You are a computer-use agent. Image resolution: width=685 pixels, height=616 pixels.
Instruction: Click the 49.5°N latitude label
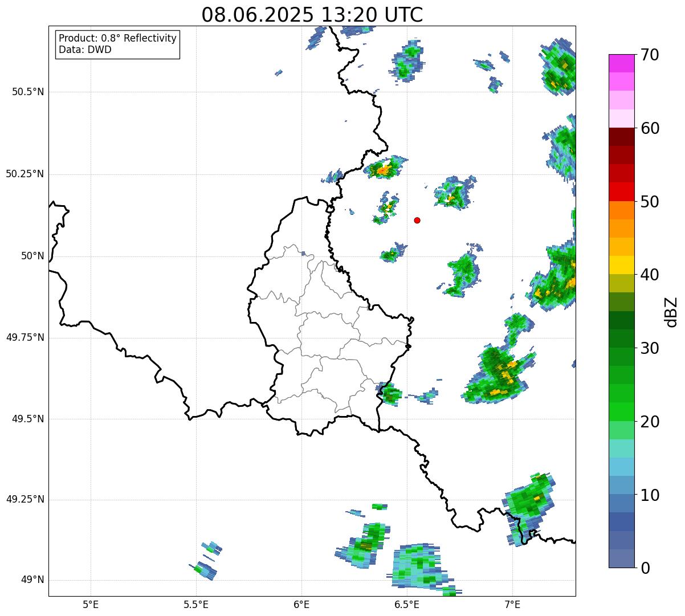click(28, 419)
